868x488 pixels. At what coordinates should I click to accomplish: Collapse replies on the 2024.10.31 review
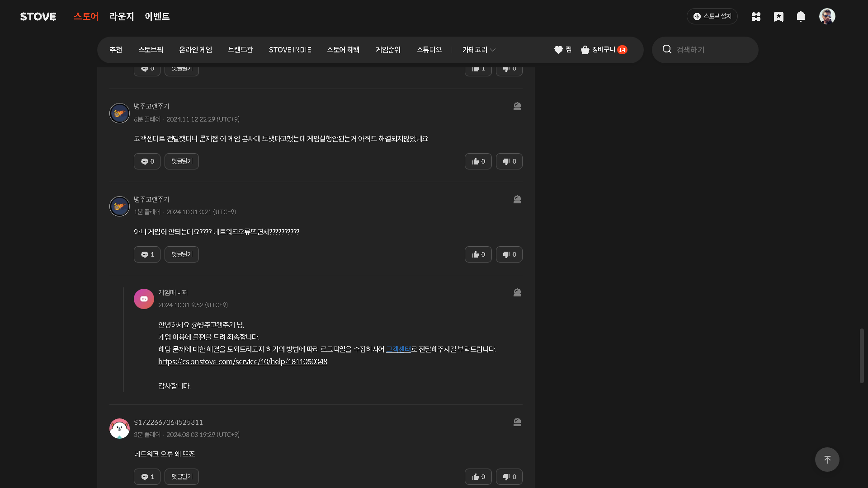pos(147,254)
